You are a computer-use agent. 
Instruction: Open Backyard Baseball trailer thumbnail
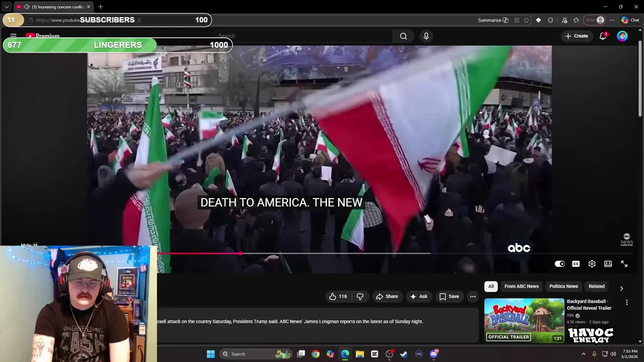[x=524, y=321]
